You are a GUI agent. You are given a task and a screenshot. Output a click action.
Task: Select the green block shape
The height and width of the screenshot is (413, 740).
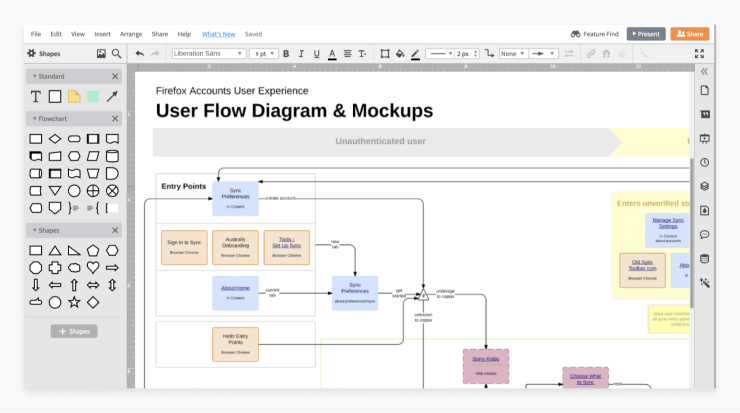point(93,97)
